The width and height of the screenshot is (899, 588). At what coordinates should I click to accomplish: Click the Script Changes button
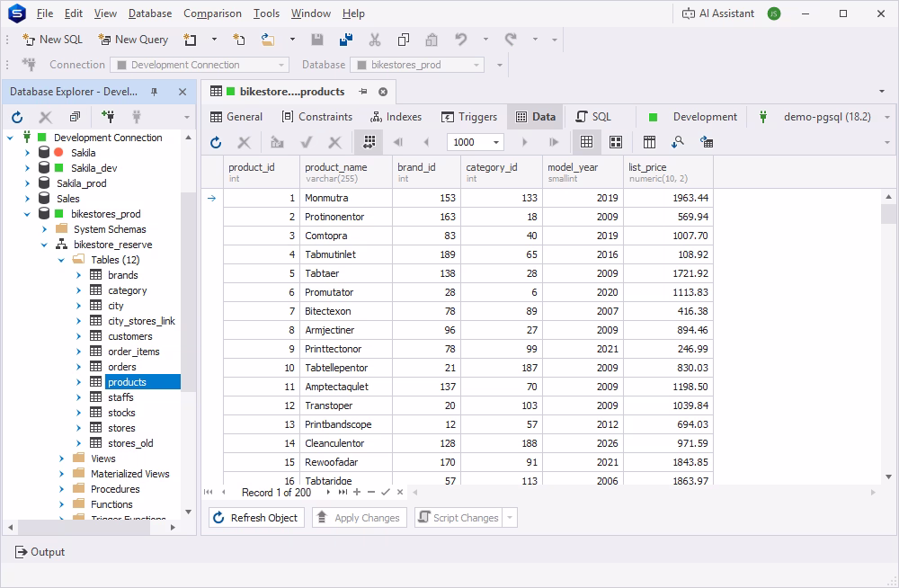[458, 518]
